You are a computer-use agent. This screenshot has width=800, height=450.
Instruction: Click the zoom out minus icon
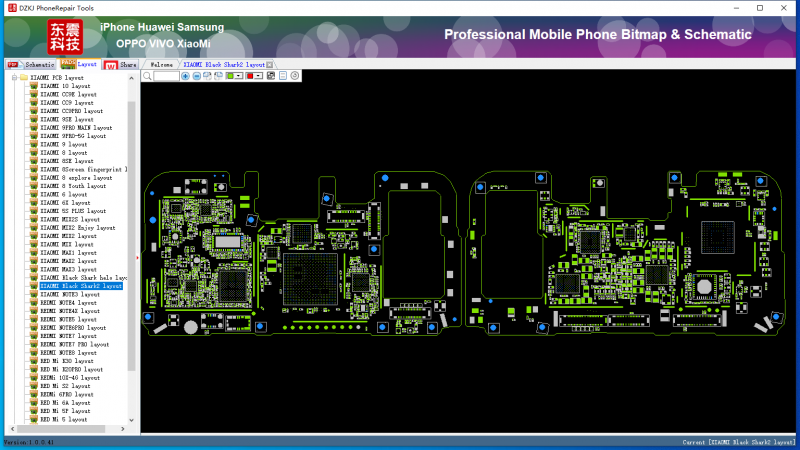(x=196, y=76)
